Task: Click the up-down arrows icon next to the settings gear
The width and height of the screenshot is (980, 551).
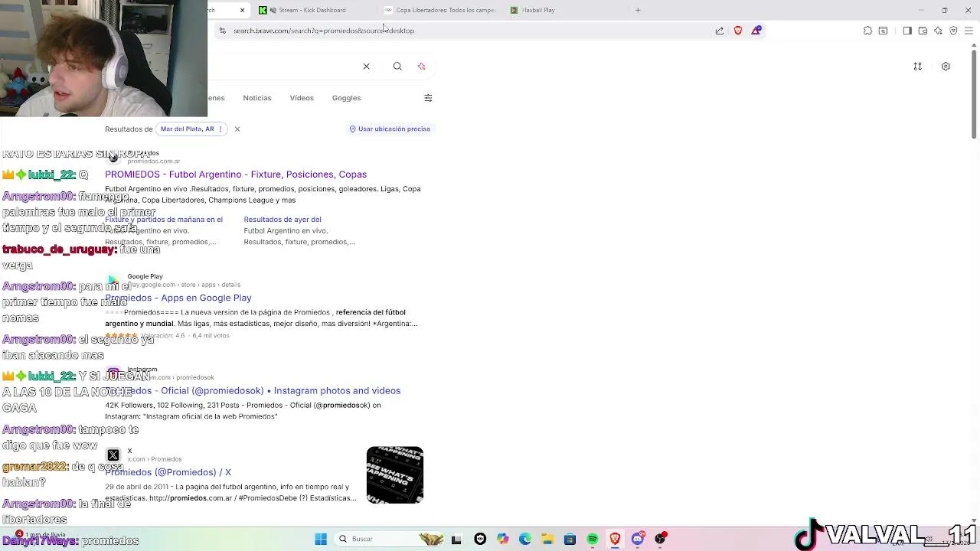Action: coord(917,67)
